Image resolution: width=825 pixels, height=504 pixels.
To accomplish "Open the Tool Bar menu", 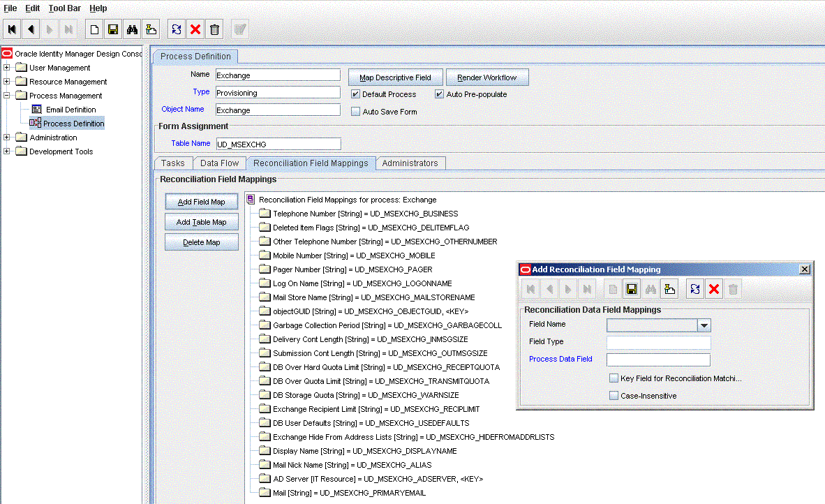I will (65, 8).
